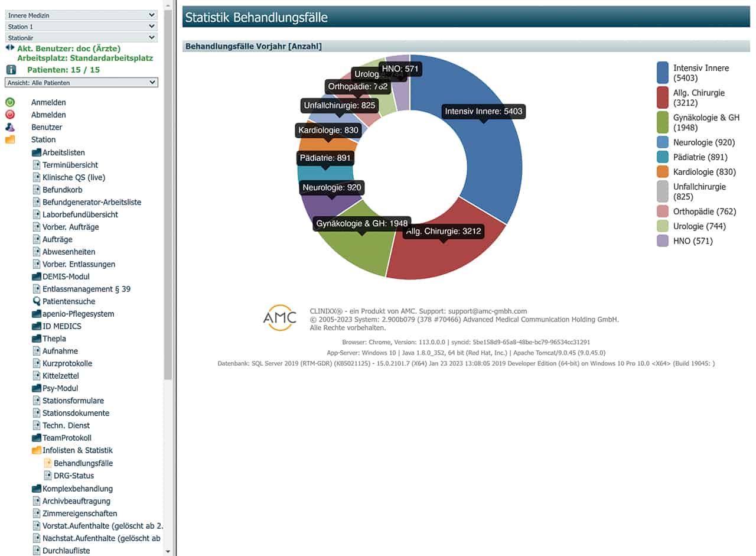This screenshot has height=556, width=756.
Task: Open the Innere Medizin department dropdown
Action: pos(81,15)
